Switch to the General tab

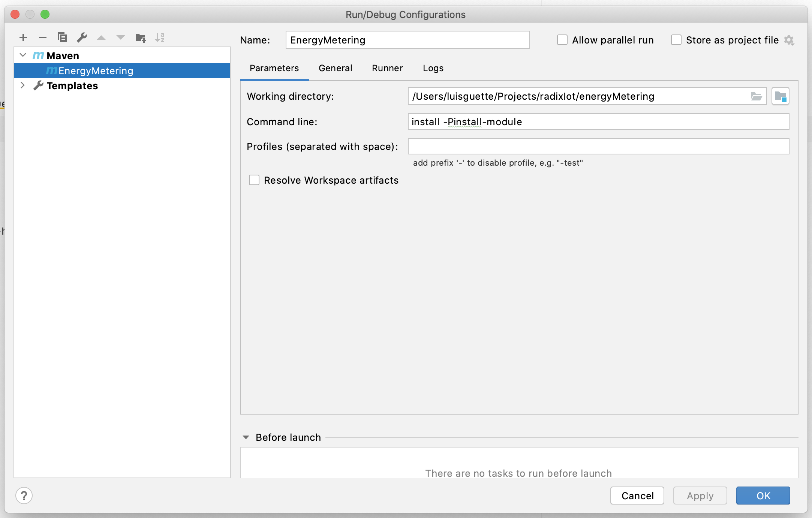click(336, 68)
